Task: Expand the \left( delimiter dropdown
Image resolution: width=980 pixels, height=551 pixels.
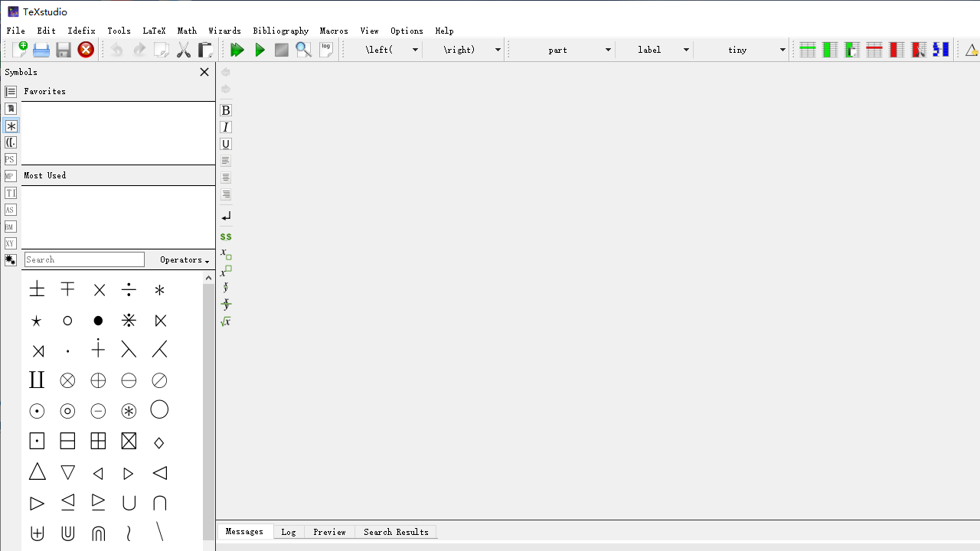Action: coord(414,49)
